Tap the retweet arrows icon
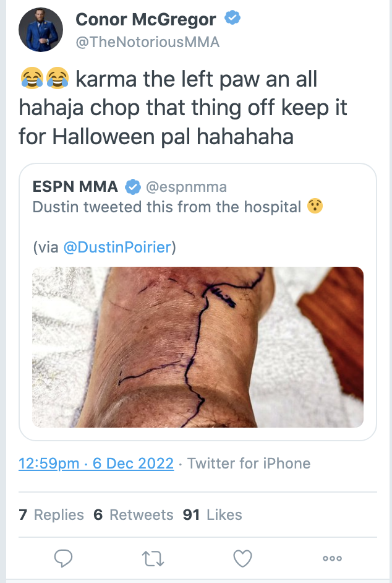The width and height of the screenshot is (392, 583). point(153,558)
